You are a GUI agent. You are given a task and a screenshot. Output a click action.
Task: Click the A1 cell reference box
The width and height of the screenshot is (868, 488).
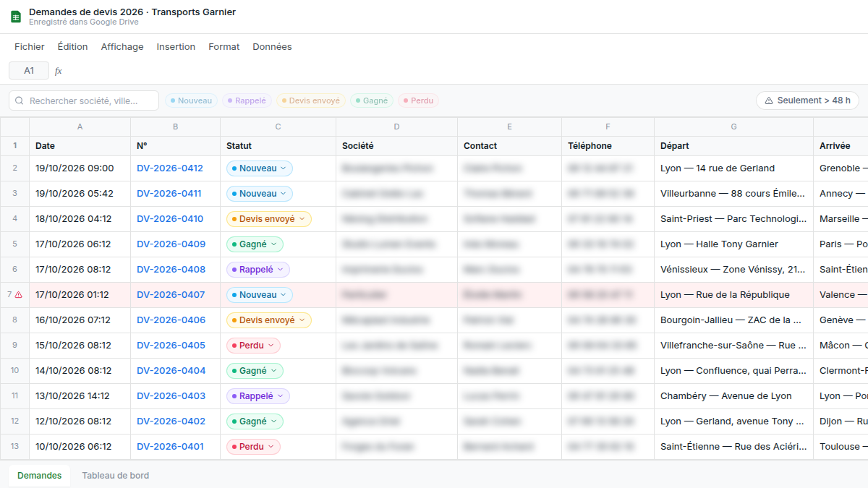point(29,71)
